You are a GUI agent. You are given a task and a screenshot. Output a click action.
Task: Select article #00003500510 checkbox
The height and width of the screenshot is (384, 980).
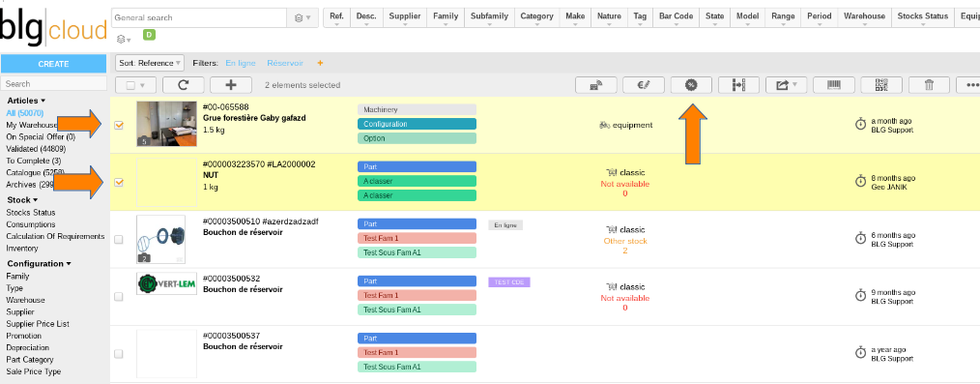tap(119, 240)
